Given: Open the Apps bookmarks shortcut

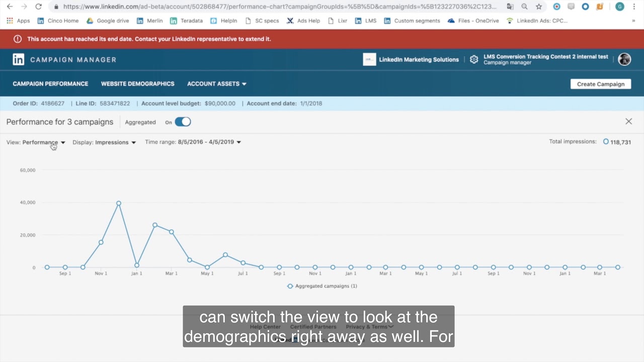Looking at the screenshot, I should (x=18, y=21).
